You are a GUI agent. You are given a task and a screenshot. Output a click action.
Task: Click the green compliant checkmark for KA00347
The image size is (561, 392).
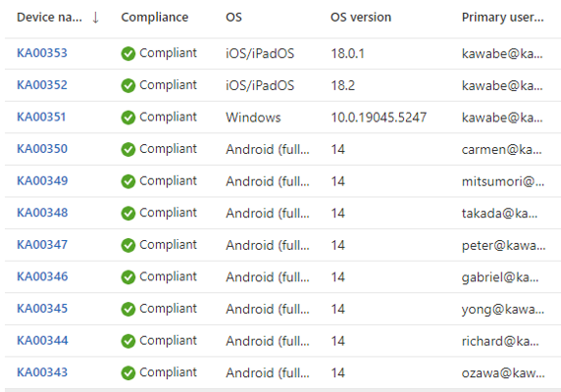point(128,245)
